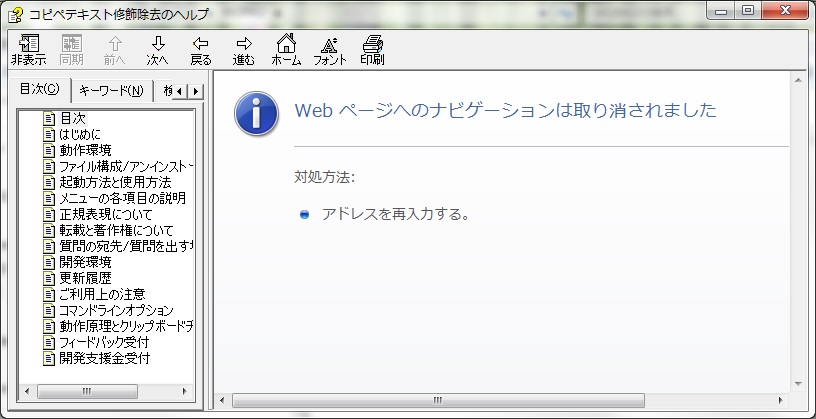Select the 動作環境 topic
The image size is (816, 419).
click(85, 150)
